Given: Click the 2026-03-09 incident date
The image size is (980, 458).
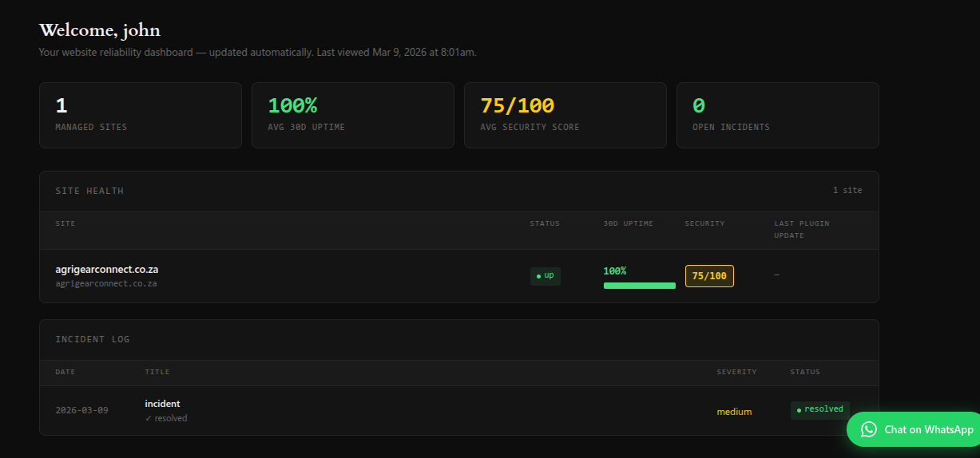Looking at the screenshot, I should click(x=81, y=410).
